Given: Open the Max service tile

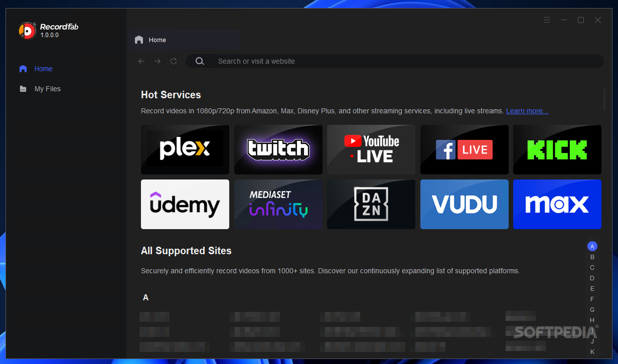Looking at the screenshot, I should 557,204.
